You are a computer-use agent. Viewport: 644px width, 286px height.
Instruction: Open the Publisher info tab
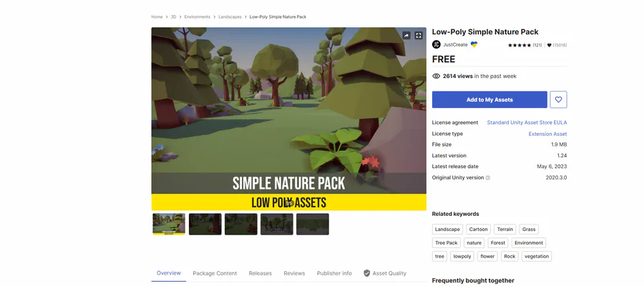tap(334, 273)
